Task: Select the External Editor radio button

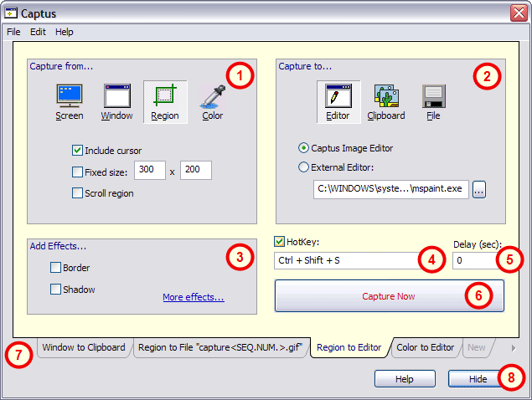Action: coord(304,167)
